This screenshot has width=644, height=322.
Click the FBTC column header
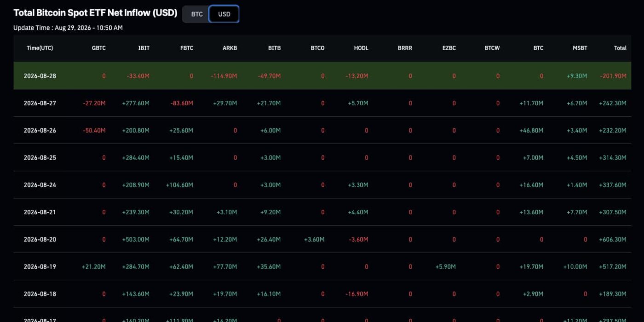(x=187, y=48)
